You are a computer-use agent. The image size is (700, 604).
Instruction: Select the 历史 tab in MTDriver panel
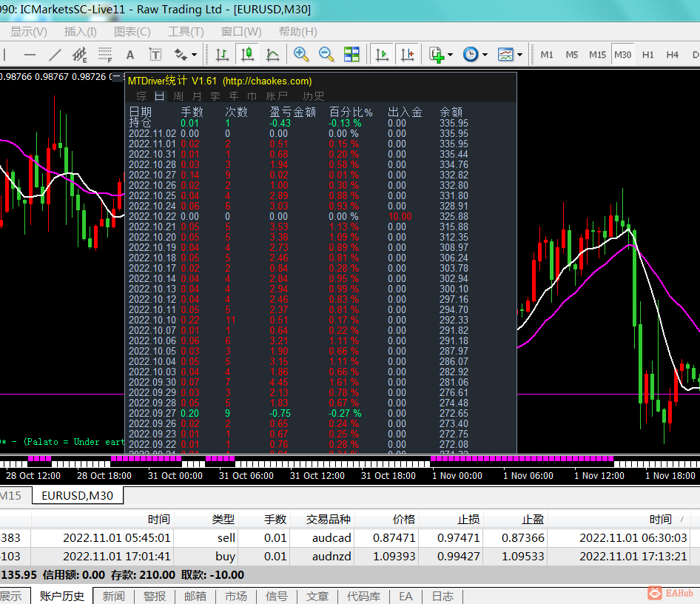pyautogui.click(x=313, y=96)
